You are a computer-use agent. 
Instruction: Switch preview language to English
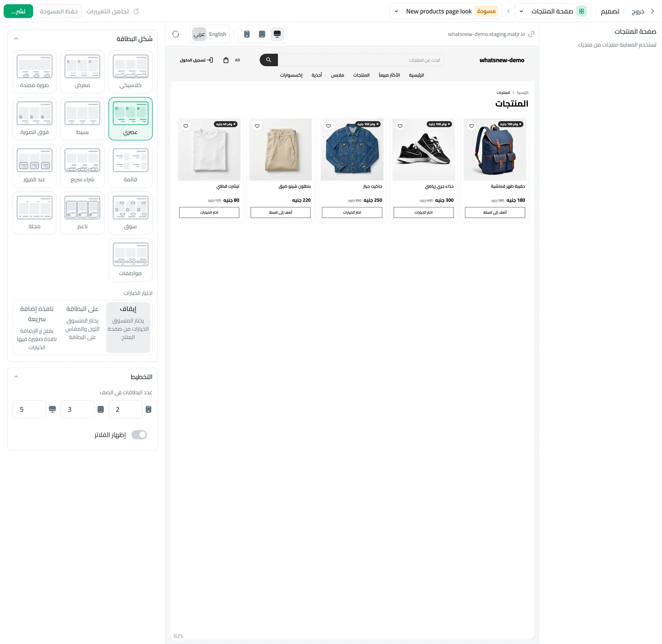coord(218,34)
